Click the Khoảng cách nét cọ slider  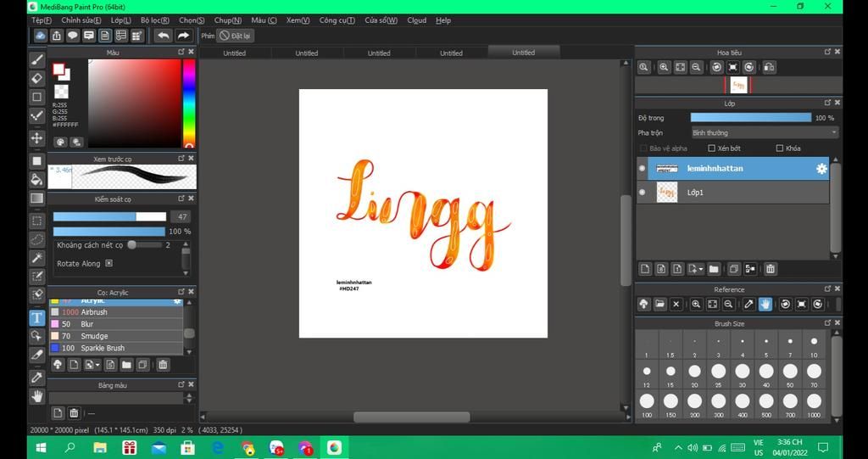click(x=144, y=244)
